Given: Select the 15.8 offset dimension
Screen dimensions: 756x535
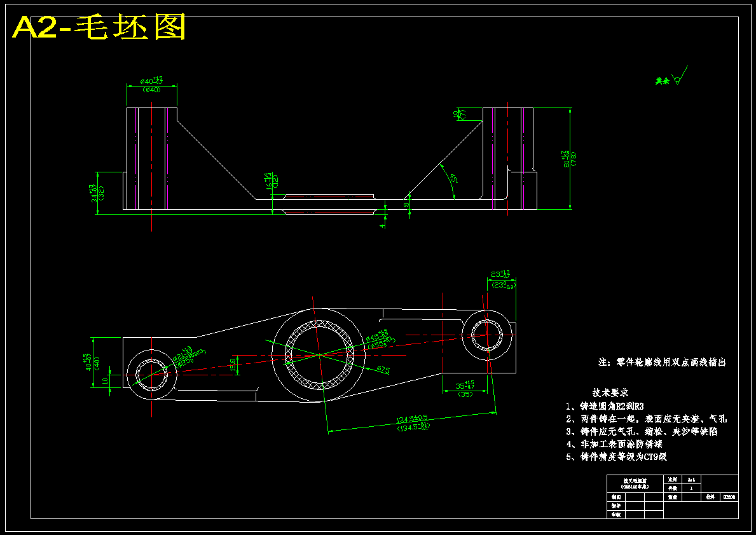Looking at the screenshot, I should point(233,365).
